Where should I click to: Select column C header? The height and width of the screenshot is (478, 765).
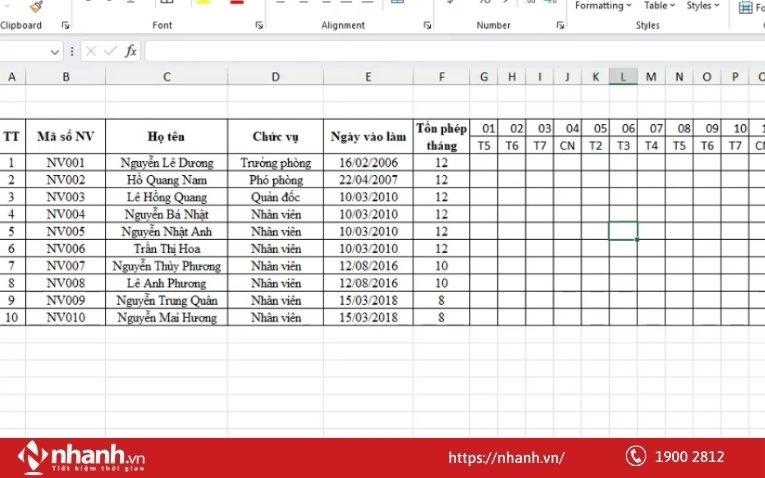pos(166,77)
